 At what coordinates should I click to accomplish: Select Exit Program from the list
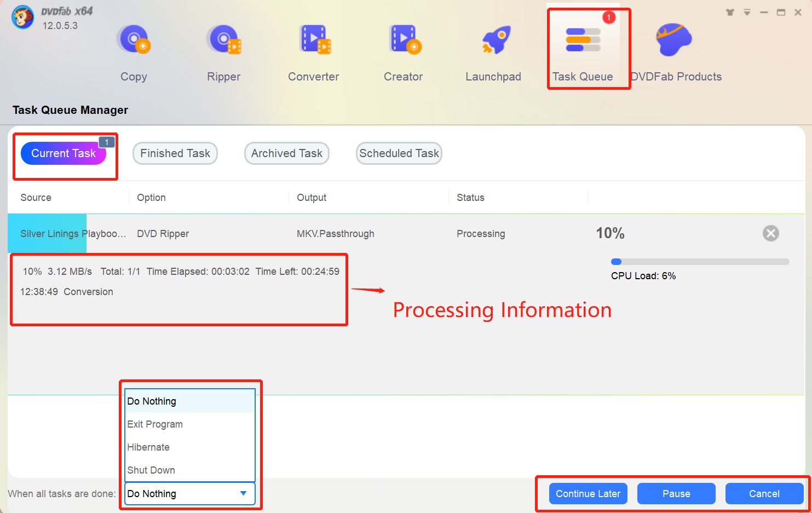click(190, 424)
